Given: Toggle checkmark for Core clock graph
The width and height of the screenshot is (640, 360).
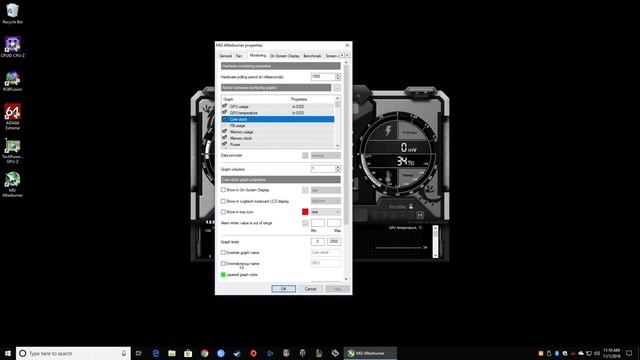Looking at the screenshot, I should (224, 119).
